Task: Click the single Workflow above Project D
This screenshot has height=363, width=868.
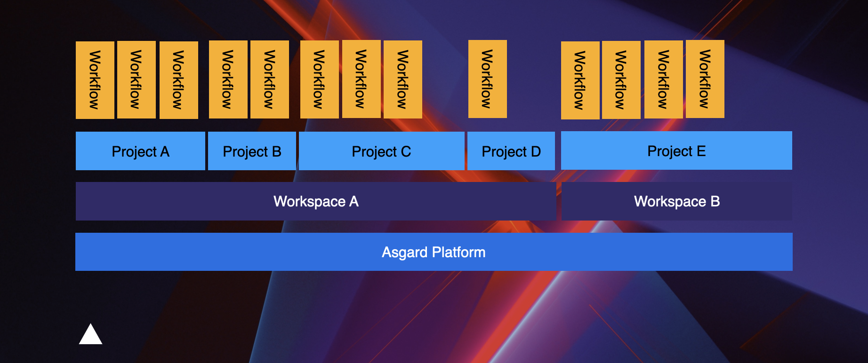Action: coord(487,79)
